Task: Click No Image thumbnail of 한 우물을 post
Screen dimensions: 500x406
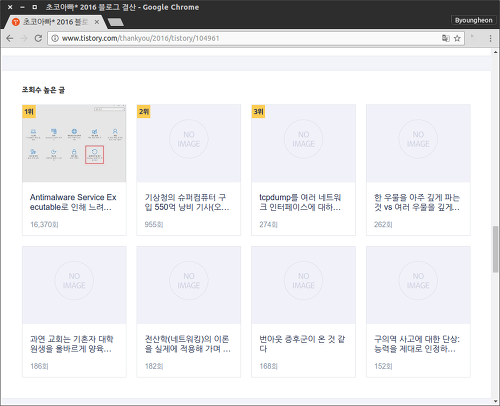Action: tap(418, 143)
